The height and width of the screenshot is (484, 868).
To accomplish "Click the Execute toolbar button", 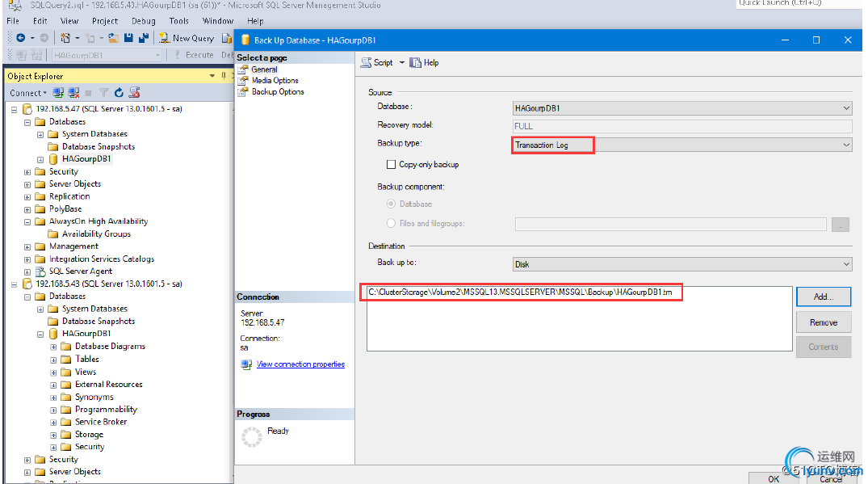I will coord(194,55).
